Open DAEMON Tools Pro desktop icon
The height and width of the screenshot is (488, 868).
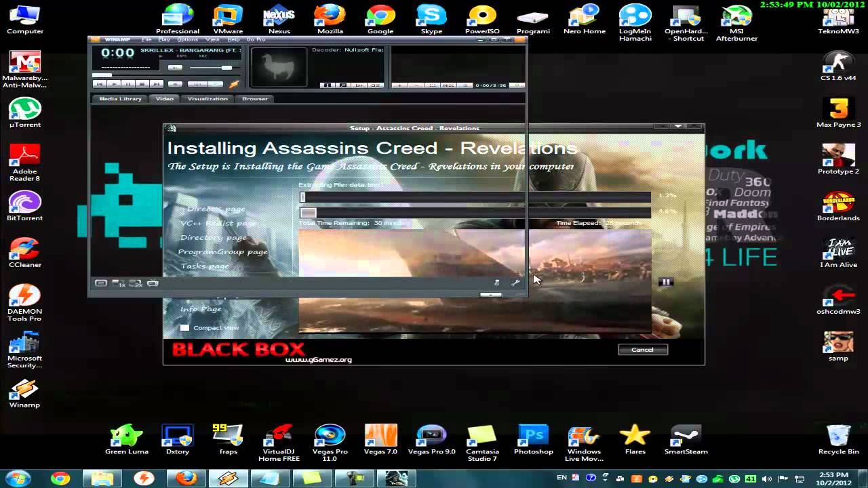coord(25,303)
